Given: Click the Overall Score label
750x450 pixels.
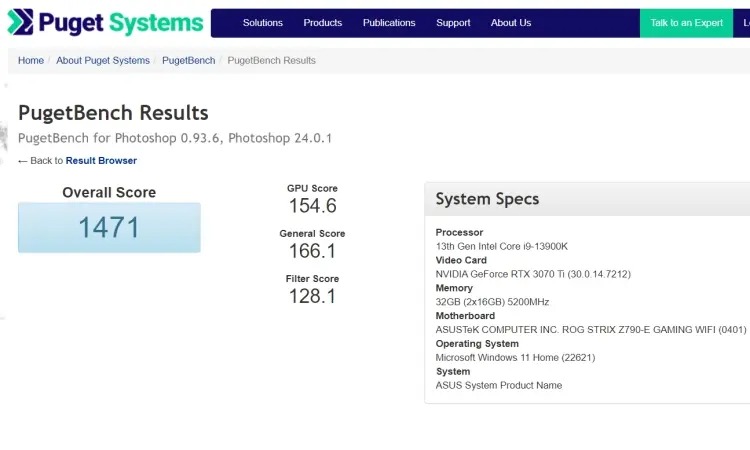Looking at the screenshot, I should [109, 192].
